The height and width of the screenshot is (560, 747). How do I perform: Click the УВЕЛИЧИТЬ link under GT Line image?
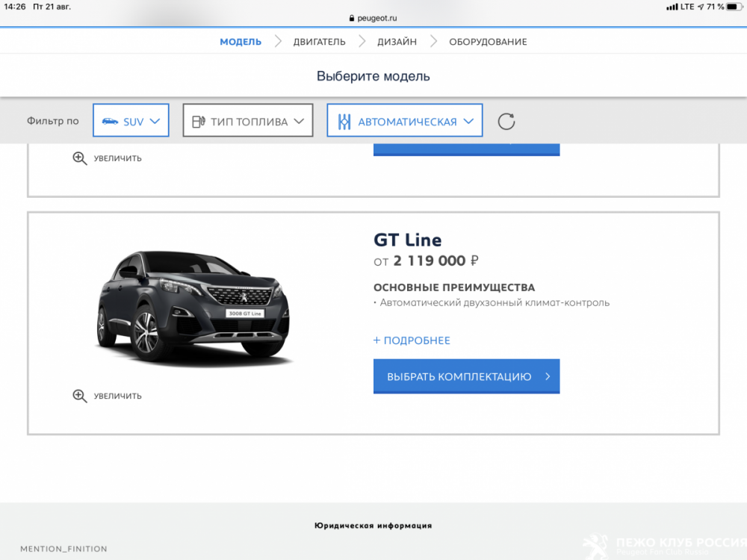tap(117, 396)
